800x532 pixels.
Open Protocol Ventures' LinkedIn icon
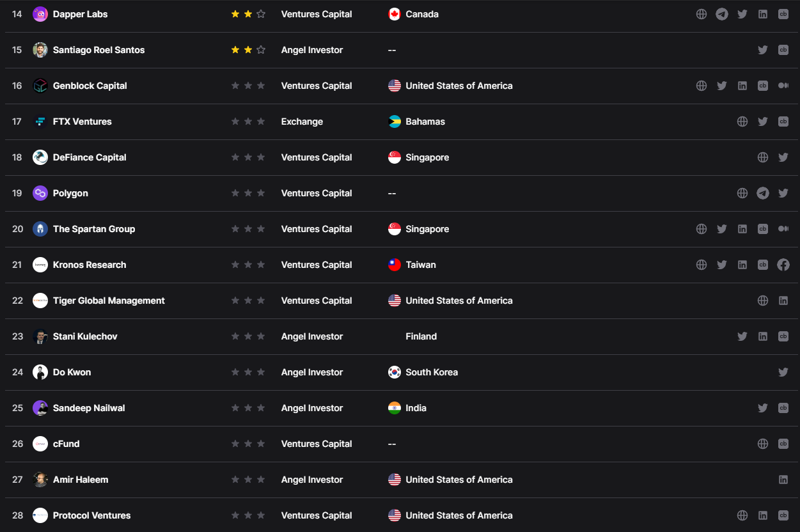(x=763, y=515)
